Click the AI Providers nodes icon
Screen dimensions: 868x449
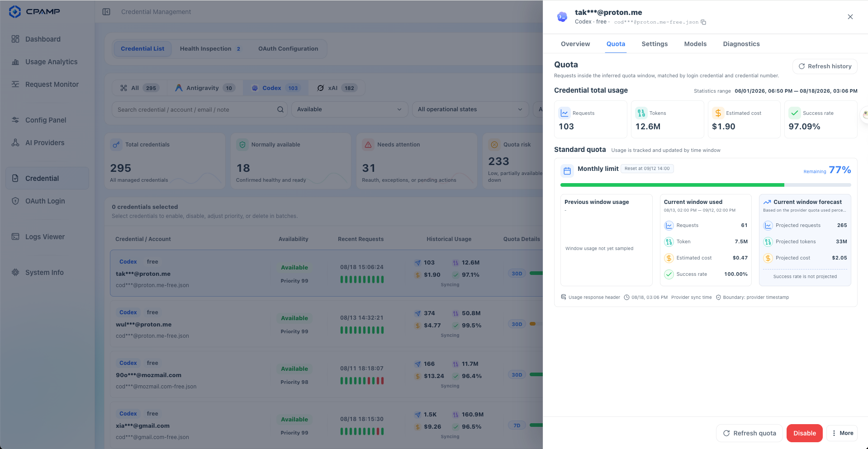click(15, 142)
